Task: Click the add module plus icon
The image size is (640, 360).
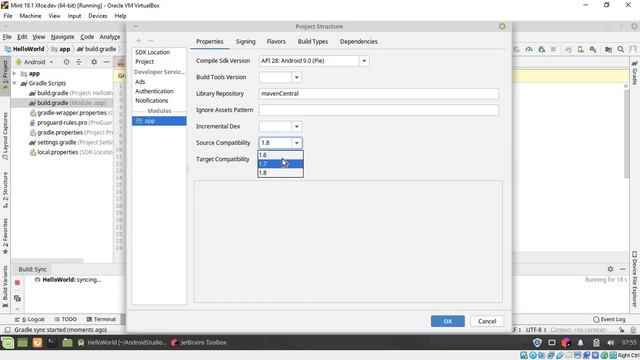Action: click(x=138, y=41)
